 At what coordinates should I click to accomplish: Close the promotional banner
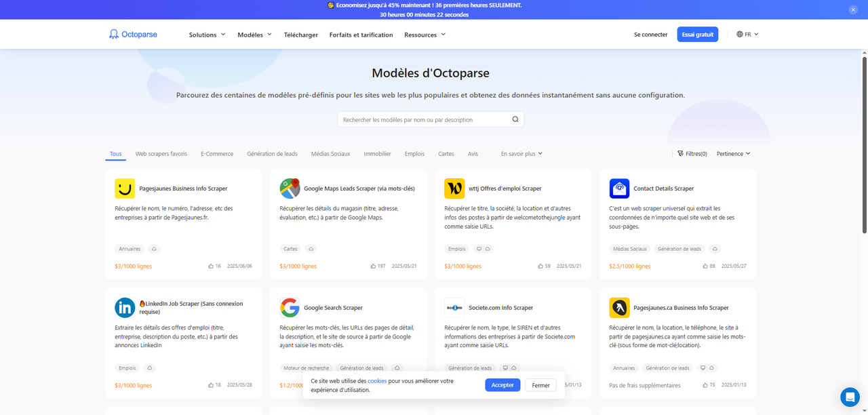(x=853, y=9)
